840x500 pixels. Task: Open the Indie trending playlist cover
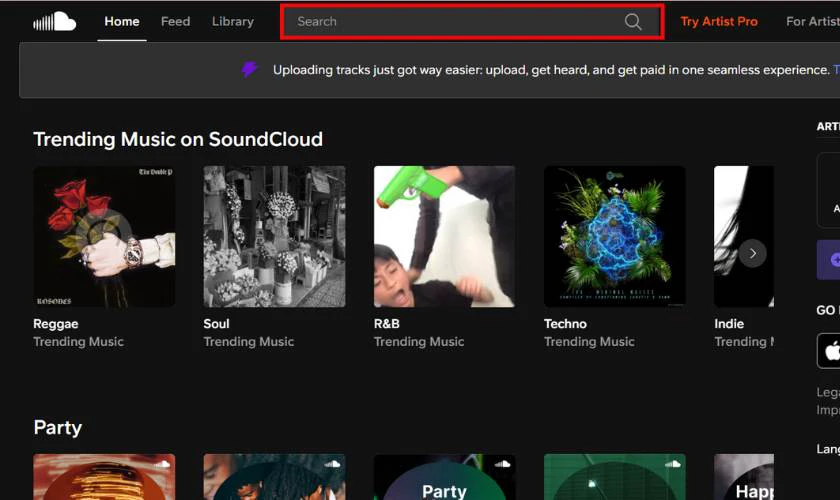pyautogui.click(x=744, y=236)
